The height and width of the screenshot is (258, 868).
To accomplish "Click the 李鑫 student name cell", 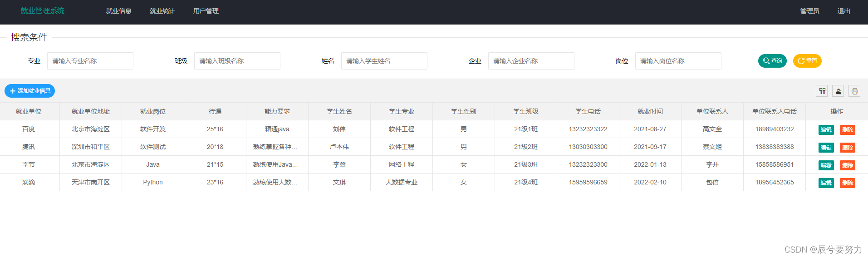I will [339, 164].
